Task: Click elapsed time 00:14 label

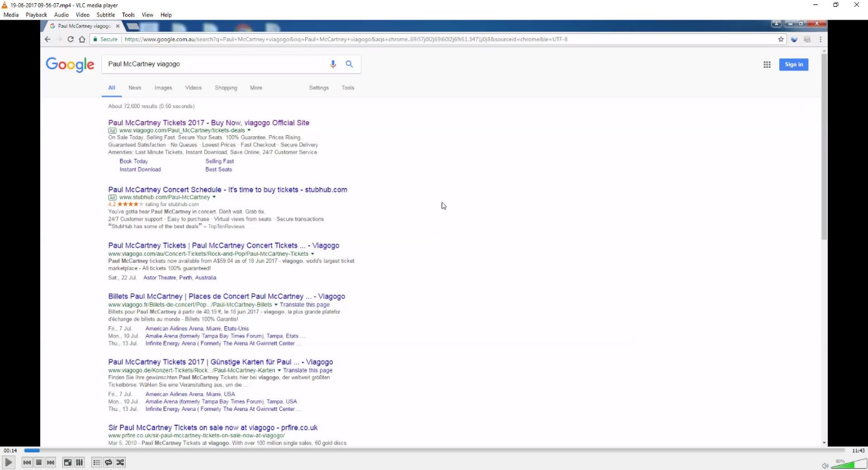Action: point(10,451)
